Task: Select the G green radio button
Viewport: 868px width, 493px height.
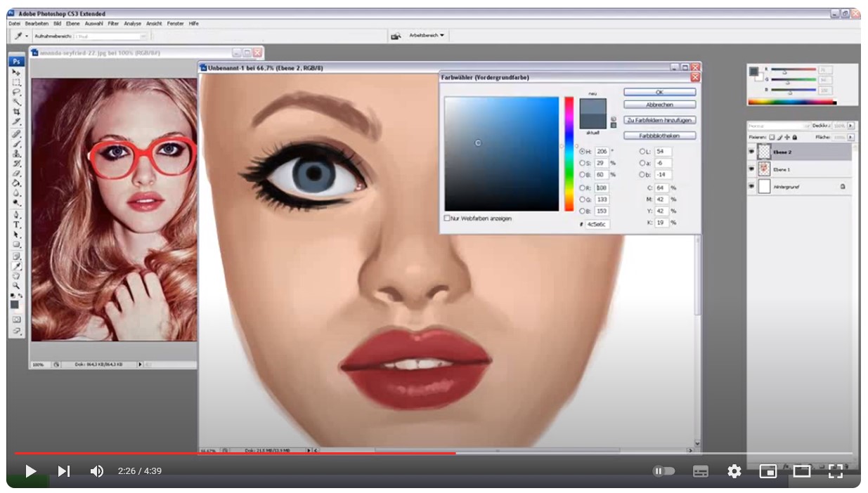Action: (x=582, y=199)
